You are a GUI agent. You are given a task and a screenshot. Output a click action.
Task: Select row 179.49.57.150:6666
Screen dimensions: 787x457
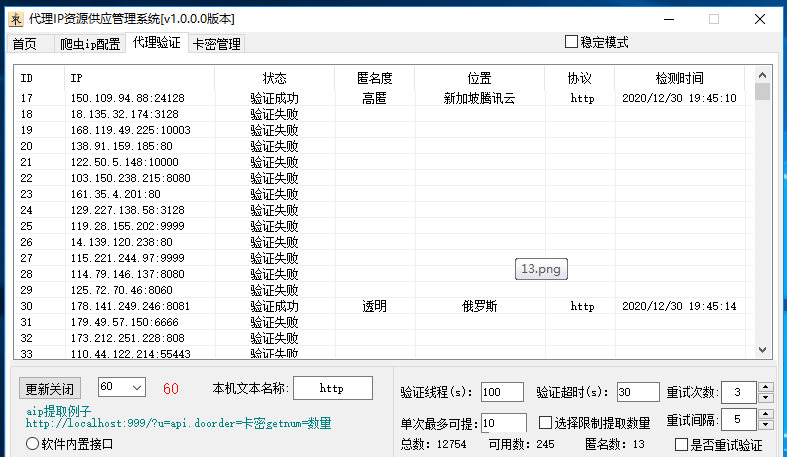[384, 322]
